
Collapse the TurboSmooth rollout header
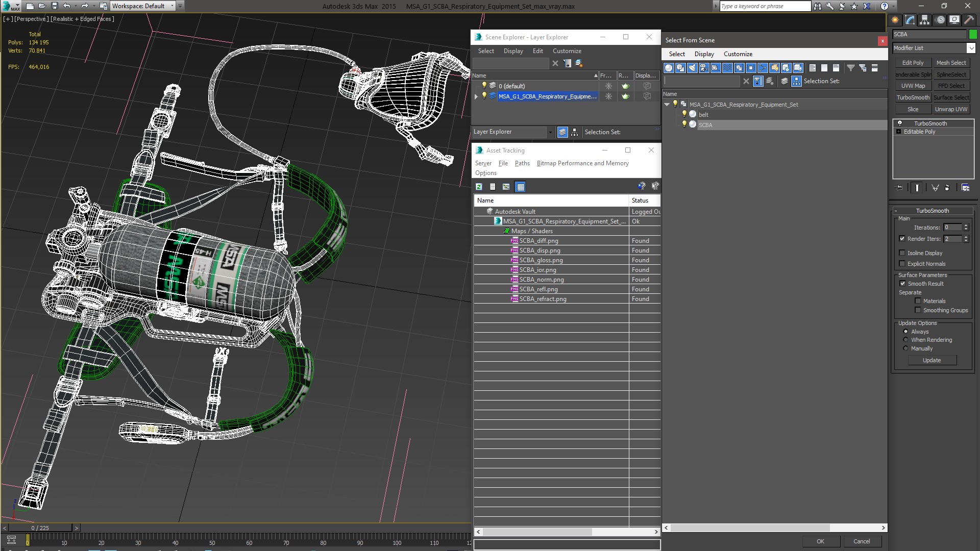(932, 211)
